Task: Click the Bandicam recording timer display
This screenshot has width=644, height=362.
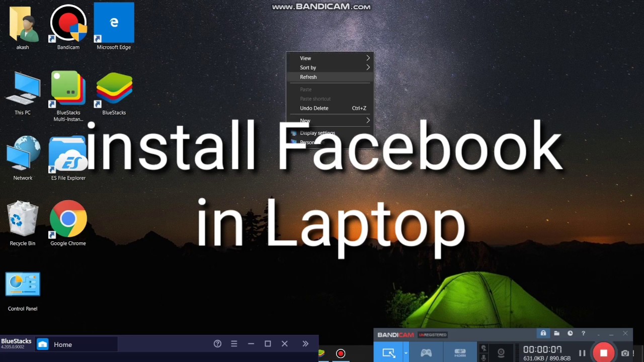Action: pyautogui.click(x=542, y=349)
